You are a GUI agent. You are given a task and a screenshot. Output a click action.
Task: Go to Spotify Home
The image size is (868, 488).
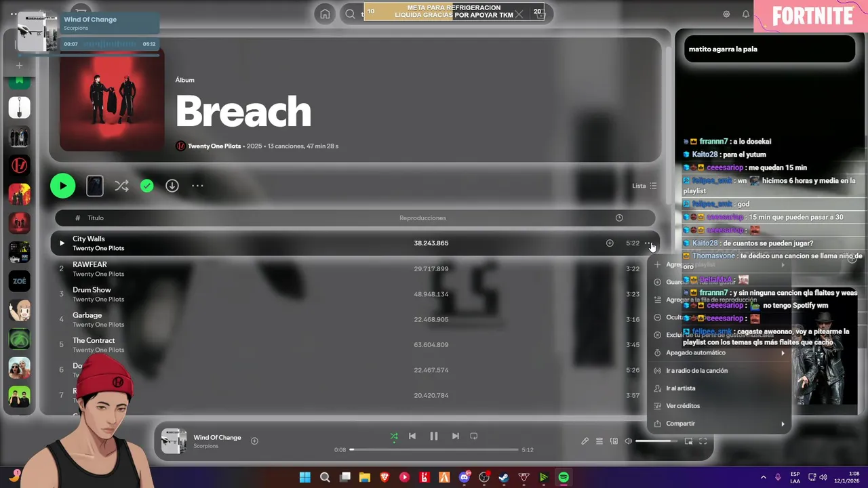click(325, 14)
